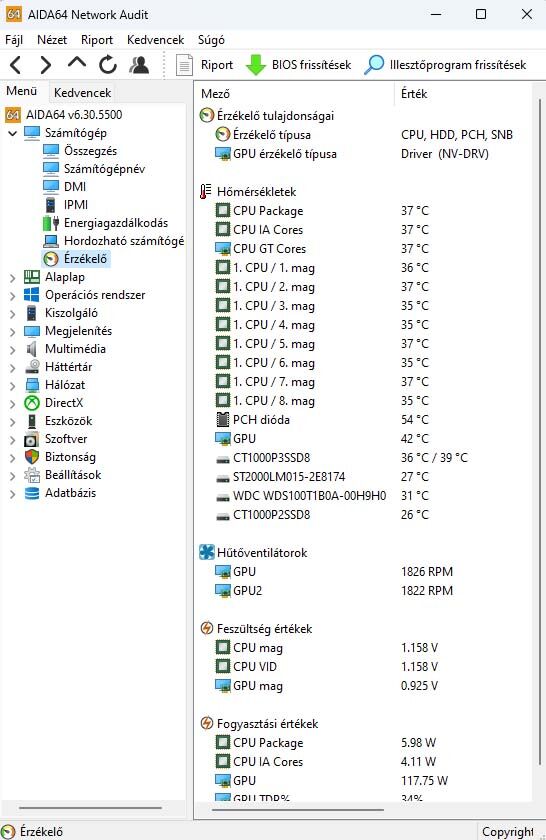Viewport: 546px width, 840px height.
Task: Click the horizontal scrollbar under sensor list
Action: (x=298, y=810)
